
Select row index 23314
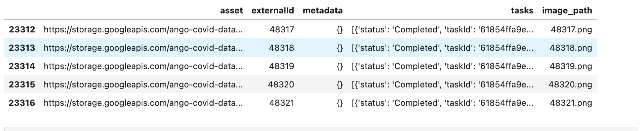[22, 66]
